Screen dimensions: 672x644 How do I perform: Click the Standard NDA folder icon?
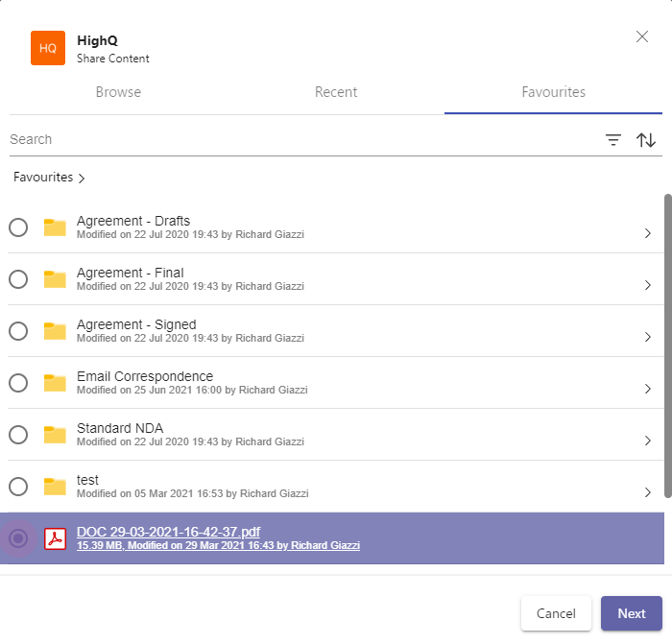[55, 435]
